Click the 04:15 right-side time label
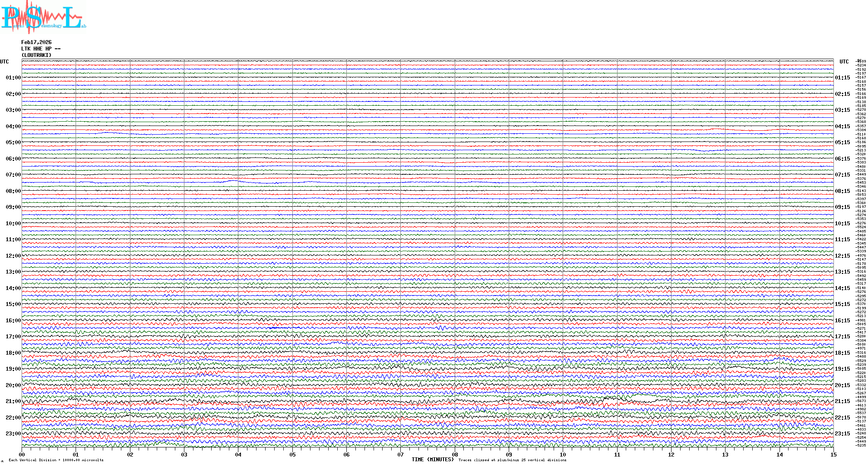Screen dimensions: 868x466 pos(842,126)
